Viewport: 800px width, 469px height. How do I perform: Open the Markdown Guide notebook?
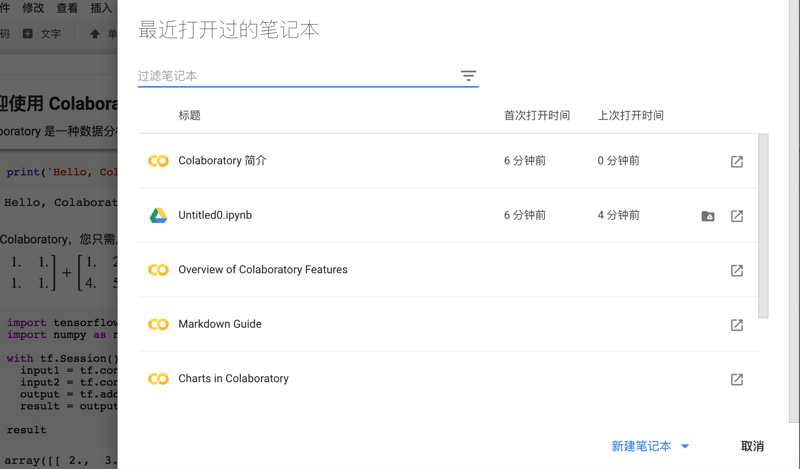220,324
